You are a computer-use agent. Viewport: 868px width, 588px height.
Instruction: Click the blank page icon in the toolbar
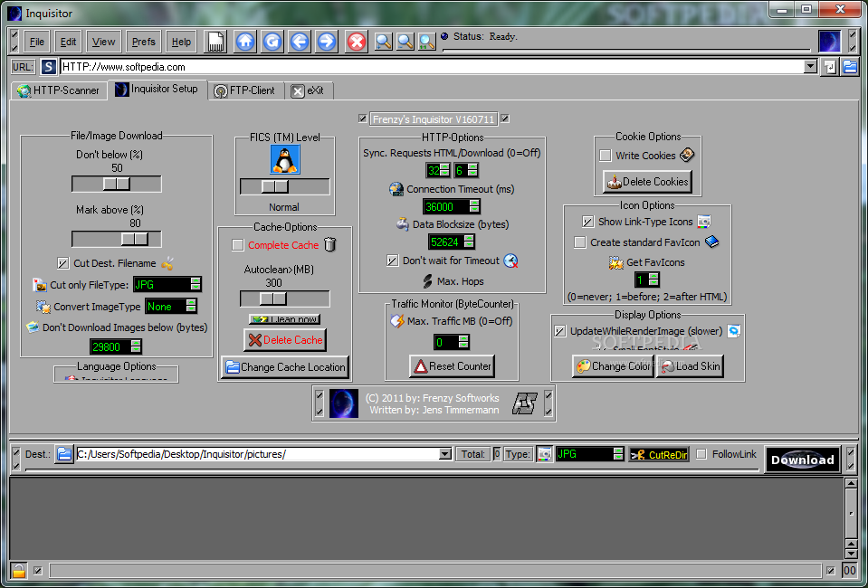click(215, 42)
